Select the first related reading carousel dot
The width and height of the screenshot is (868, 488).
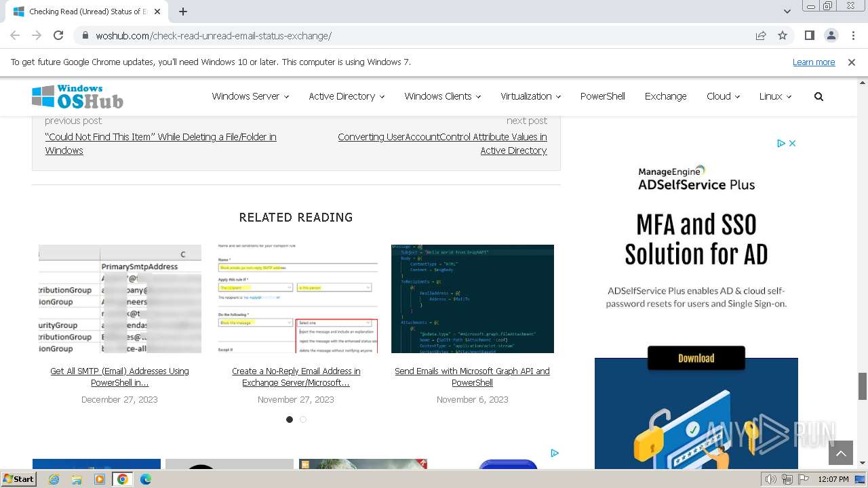tap(290, 420)
